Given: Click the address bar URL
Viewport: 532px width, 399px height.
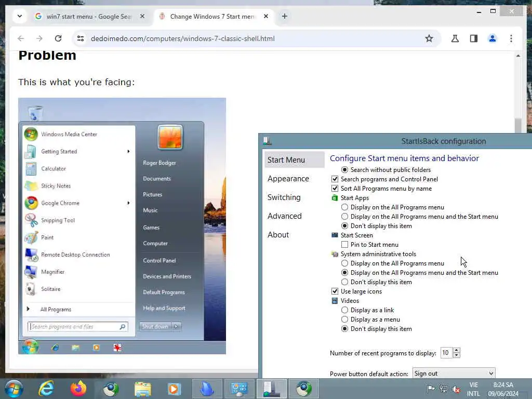Looking at the screenshot, I should tap(182, 38).
